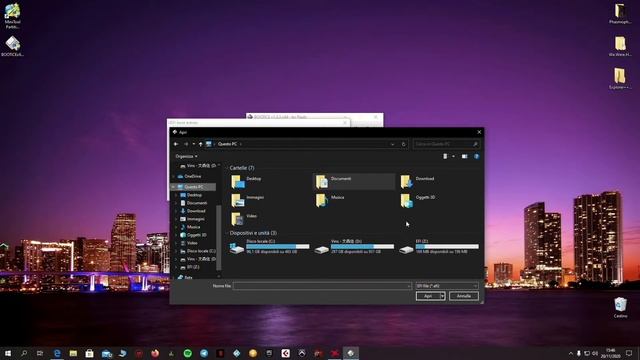This screenshot has width=640, height=360.
Task: Expand the address bar history chevron
Action: click(x=392, y=144)
